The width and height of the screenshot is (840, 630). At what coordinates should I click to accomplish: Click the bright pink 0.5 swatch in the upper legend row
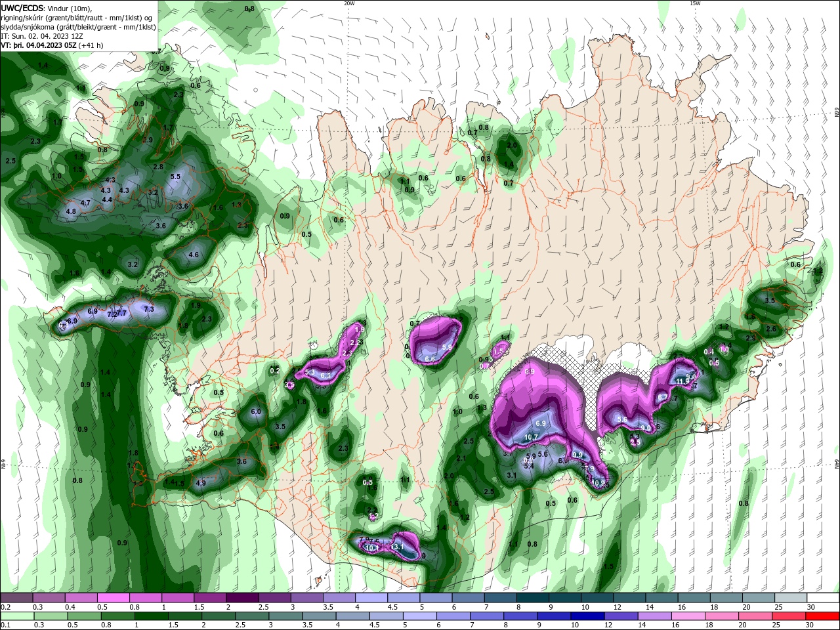pos(113,598)
